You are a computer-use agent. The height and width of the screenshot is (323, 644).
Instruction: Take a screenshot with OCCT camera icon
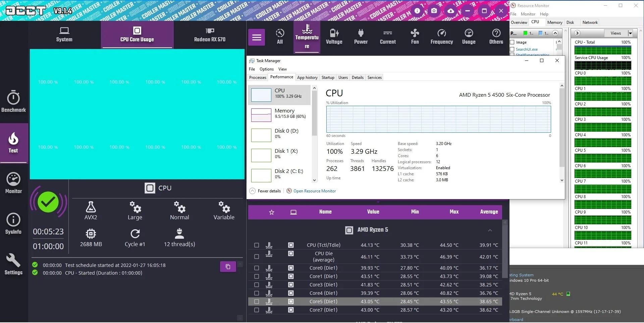coord(434,11)
